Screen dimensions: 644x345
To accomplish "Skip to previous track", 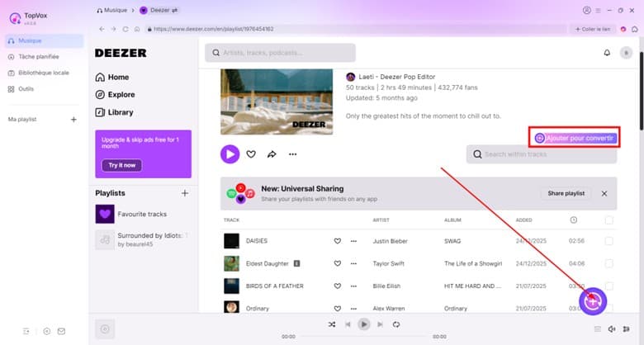I will (x=348, y=324).
